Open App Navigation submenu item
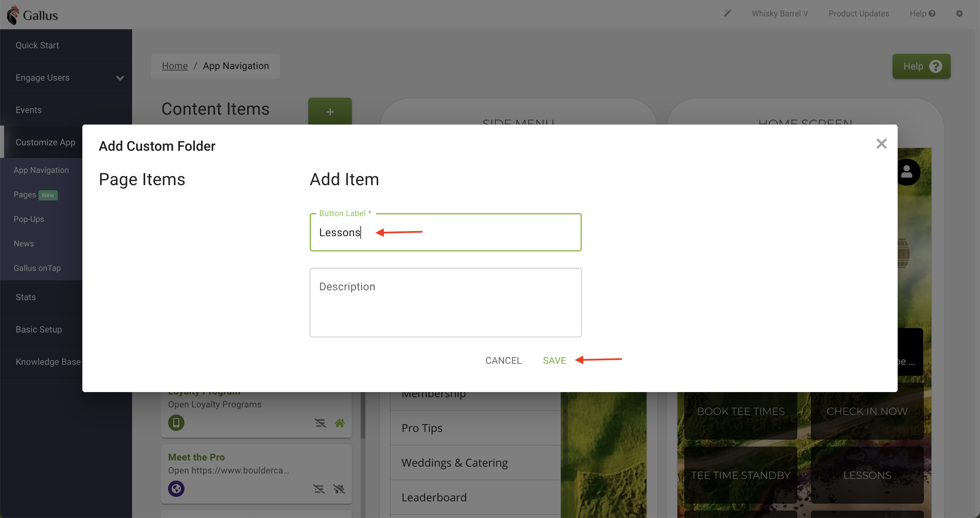980x518 pixels. click(41, 170)
